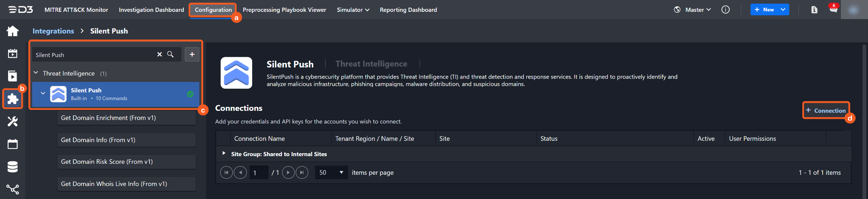Viewport: 868px width, 199px height.
Task: Click the info circle icon in header
Action: click(x=726, y=10)
